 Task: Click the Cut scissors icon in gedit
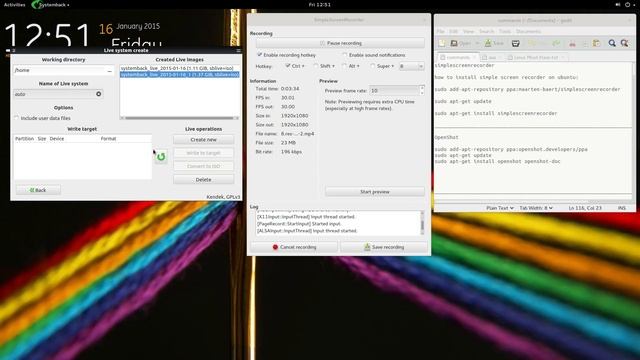point(572,43)
